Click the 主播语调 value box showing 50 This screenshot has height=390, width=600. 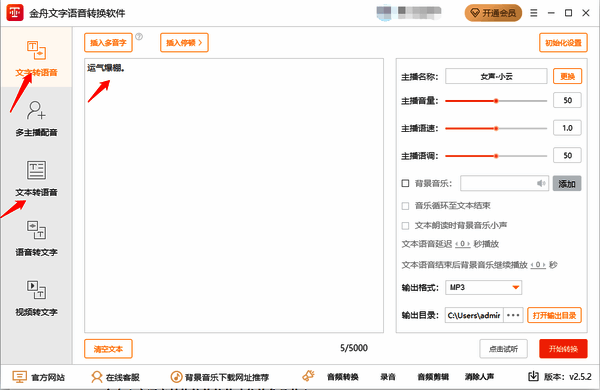pos(567,155)
